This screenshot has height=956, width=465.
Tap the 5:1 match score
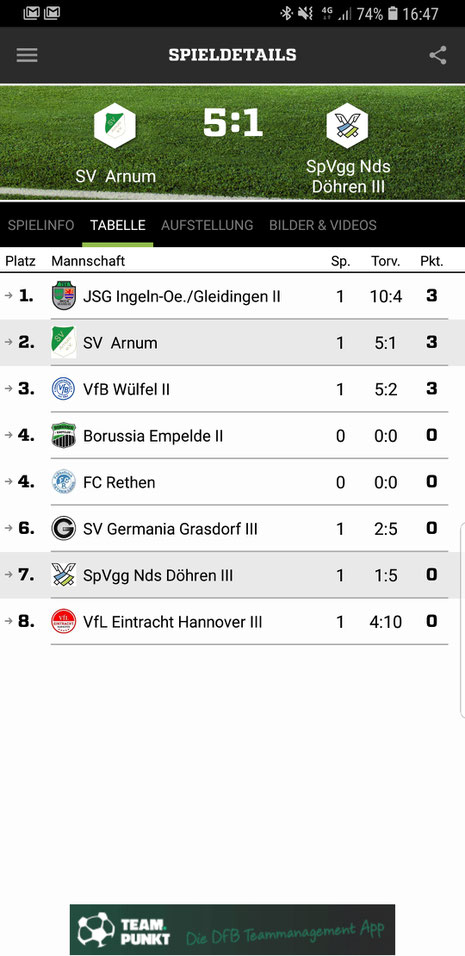click(x=232, y=124)
